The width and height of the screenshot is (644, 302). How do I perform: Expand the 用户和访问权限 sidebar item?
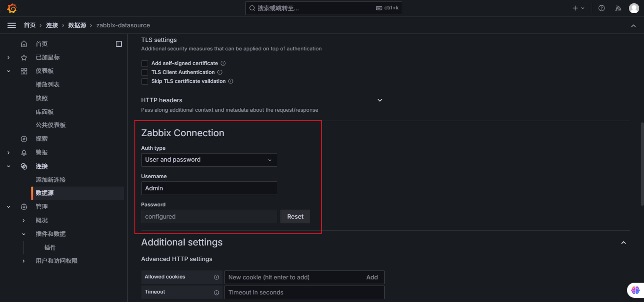click(24, 261)
